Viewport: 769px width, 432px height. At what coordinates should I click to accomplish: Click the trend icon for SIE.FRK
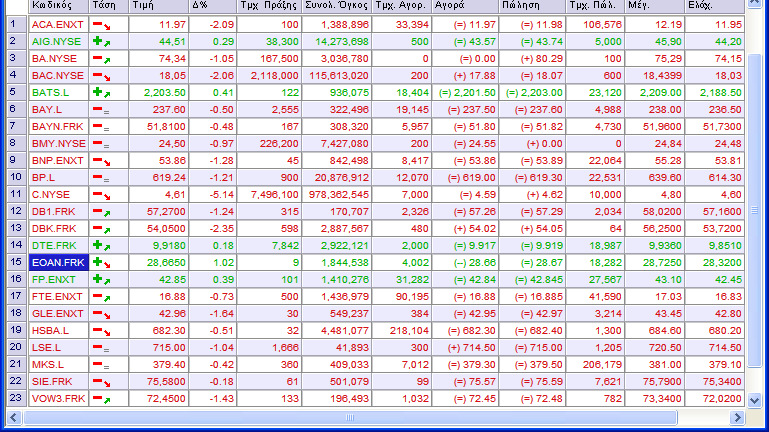[102, 382]
